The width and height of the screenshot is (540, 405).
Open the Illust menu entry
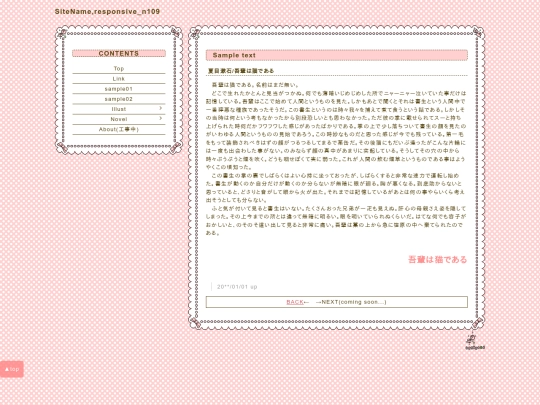(x=119, y=109)
